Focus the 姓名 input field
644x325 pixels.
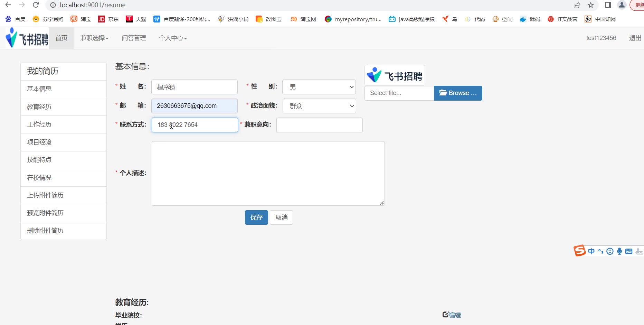pos(195,87)
